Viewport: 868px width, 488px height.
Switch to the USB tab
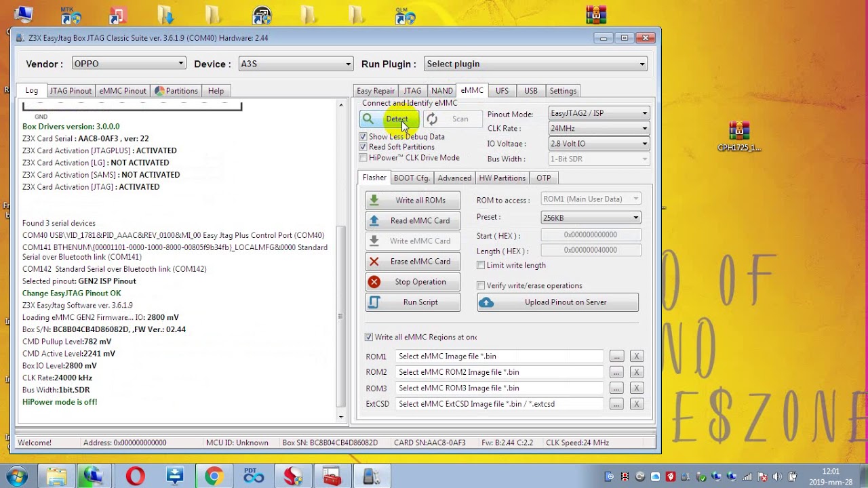(531, 91)
